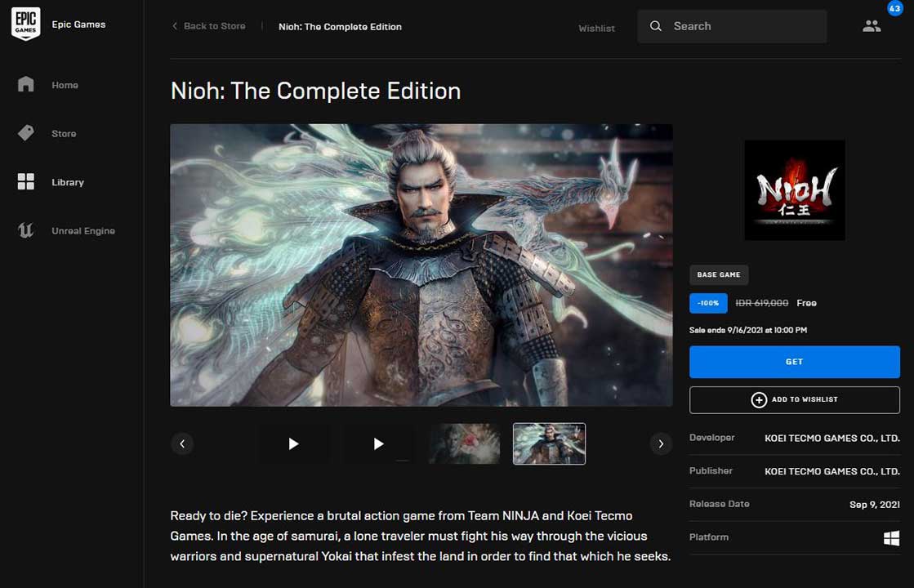Click the Free price text
Viewport: 914px width, 588px height.
806,303
